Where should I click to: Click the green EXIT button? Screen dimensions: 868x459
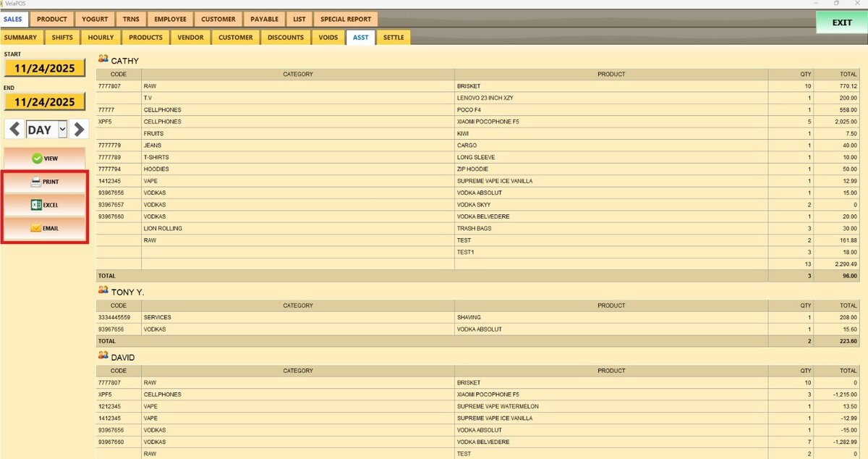click(x=842, y=22)
